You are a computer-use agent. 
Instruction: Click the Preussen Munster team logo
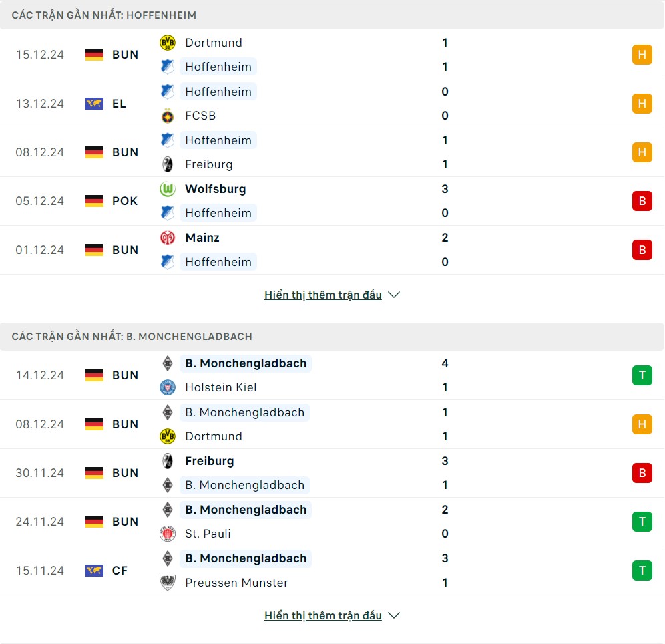tap(167, 583)
